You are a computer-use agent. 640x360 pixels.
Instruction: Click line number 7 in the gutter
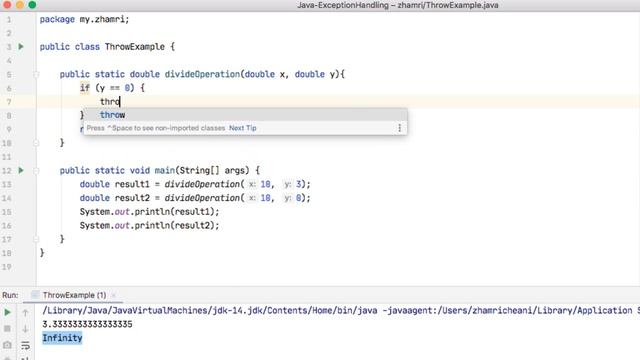click(x=9, y=102)
